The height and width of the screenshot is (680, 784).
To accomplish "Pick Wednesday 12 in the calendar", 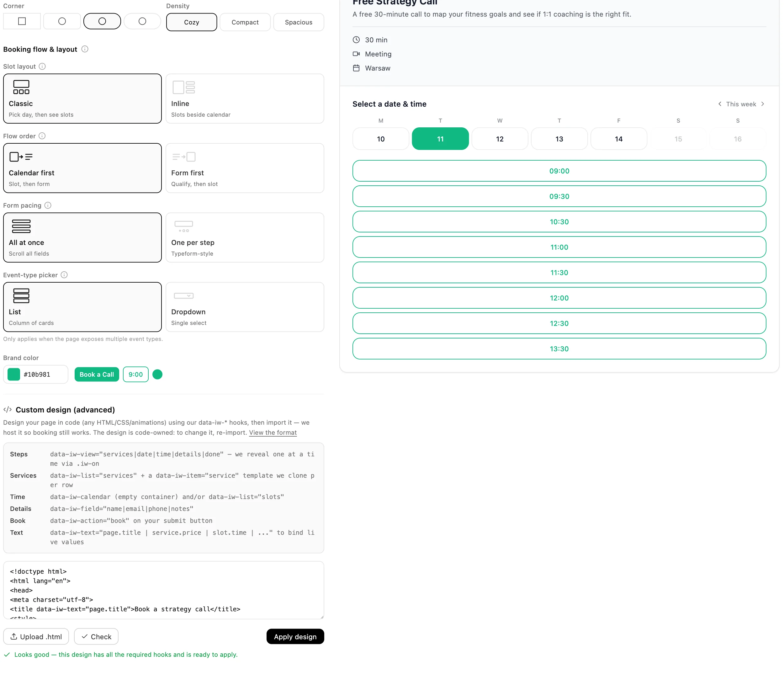I will coord(500,139).
